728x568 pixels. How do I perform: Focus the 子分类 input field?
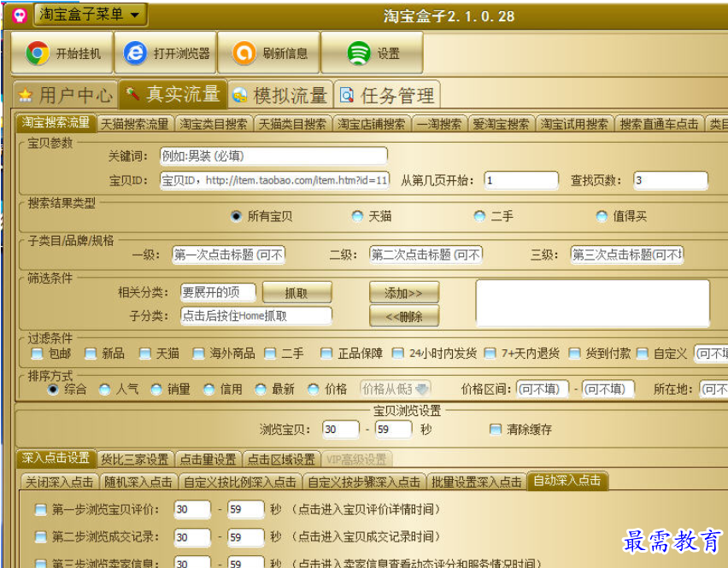(x=256, y=316)
